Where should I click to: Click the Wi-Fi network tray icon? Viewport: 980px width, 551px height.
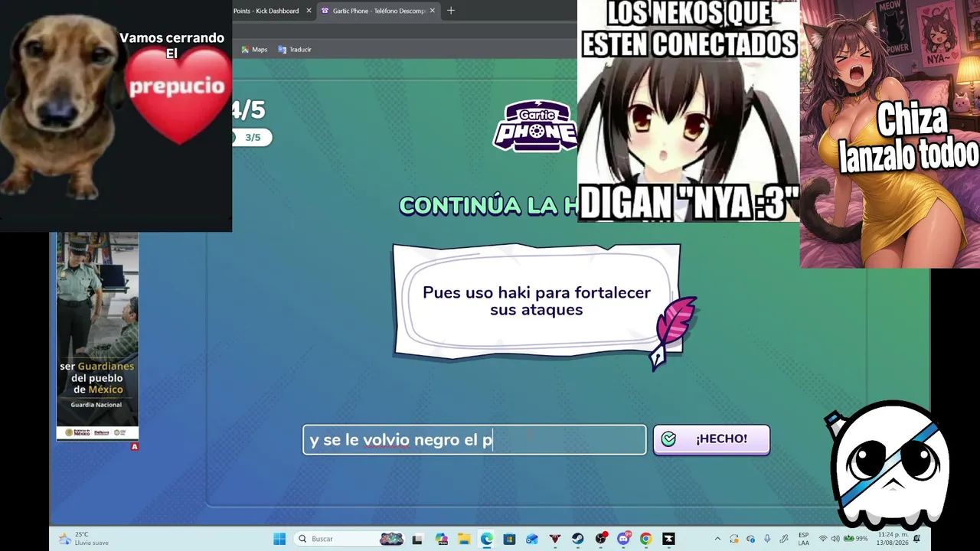point(823,539)
